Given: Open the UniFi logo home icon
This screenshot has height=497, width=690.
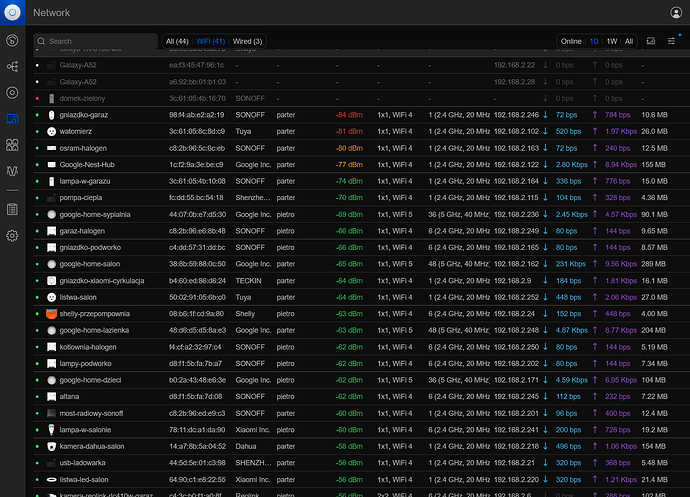Looking at the screenshot, I should coord(12,12).
